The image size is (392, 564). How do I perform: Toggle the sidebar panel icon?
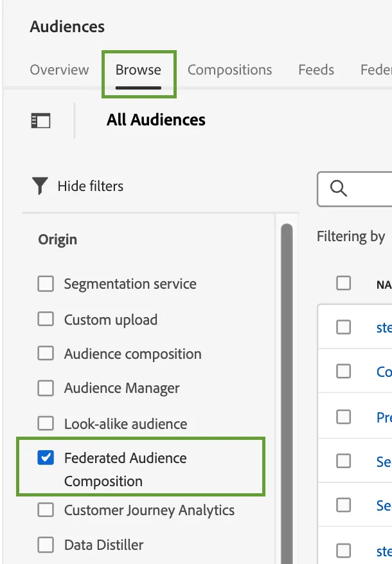[x=40, y=120]
